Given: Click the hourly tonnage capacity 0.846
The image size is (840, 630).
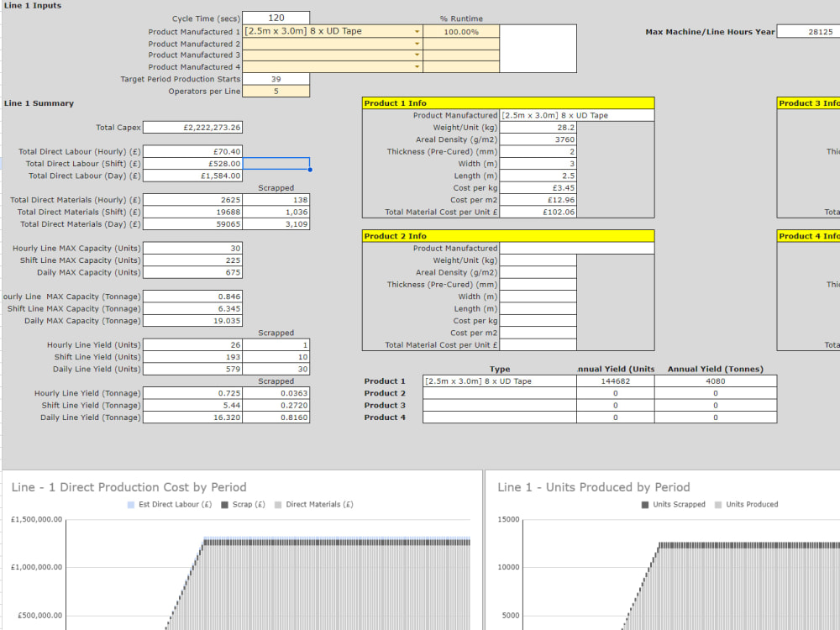Looking at the screenshot, I should click(193, 297).
